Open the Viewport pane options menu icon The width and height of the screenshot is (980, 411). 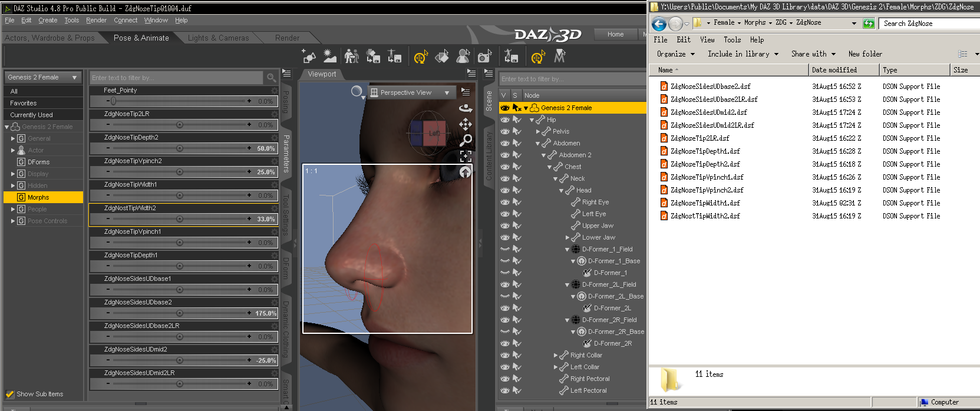click(x=471, y=74)
